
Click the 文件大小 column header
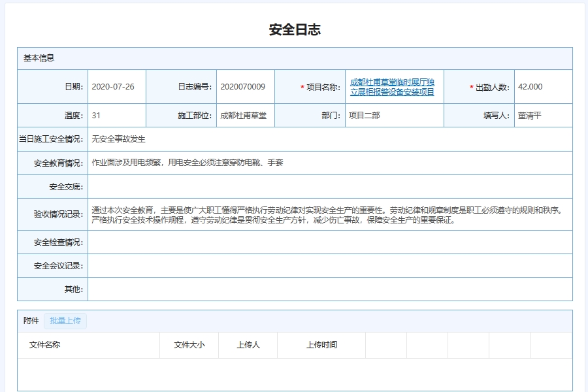pos(189,345)
